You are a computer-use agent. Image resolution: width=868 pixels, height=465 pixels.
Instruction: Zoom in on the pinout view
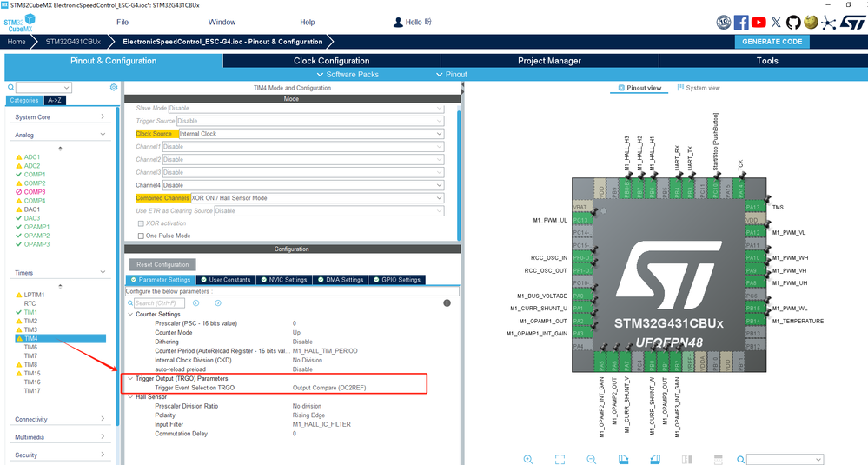tap(528, 459)
